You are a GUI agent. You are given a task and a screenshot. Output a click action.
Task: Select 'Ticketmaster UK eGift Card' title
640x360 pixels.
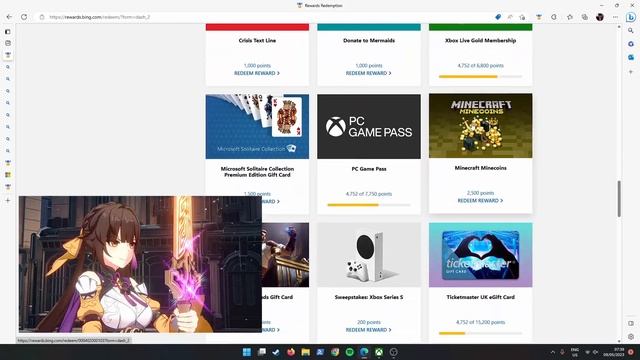click(x=480, y=297)
